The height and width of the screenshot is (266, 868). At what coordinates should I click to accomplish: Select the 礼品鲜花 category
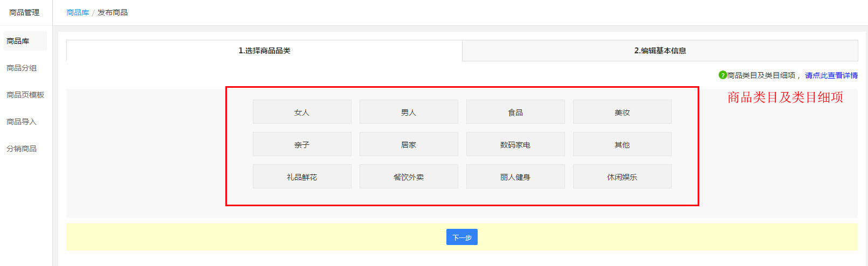[302, 177]
